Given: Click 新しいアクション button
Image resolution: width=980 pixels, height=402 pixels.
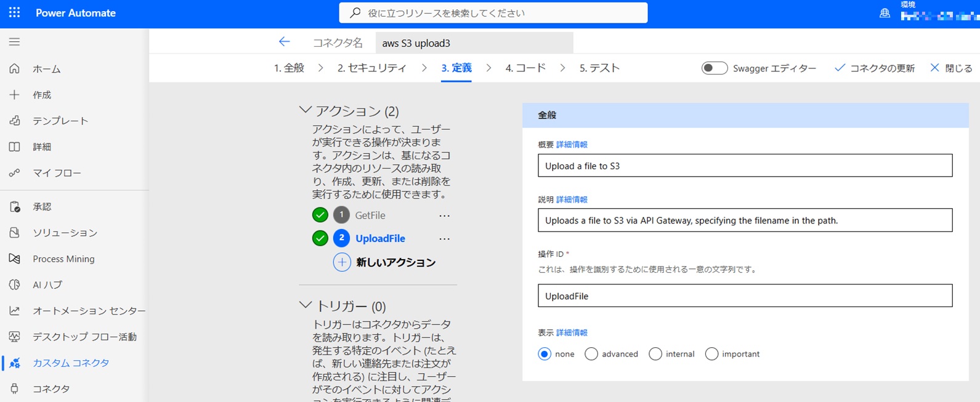Looking at the screenshot, I should click(x=384, y=262).
